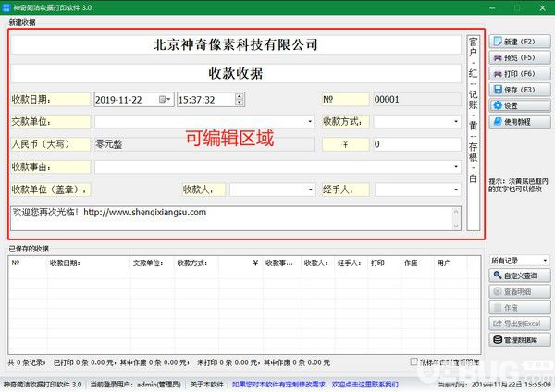This screenshot has height=392, width=555.
Task: Close the window with the X button
Action: (x=542, y=7)
